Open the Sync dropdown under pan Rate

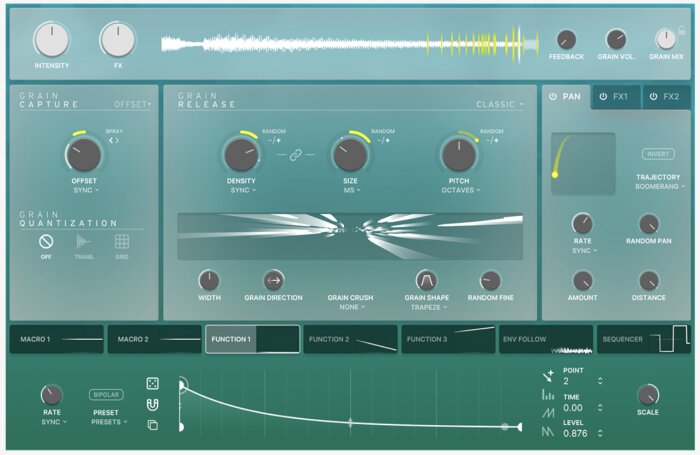(x=584, y=250)
